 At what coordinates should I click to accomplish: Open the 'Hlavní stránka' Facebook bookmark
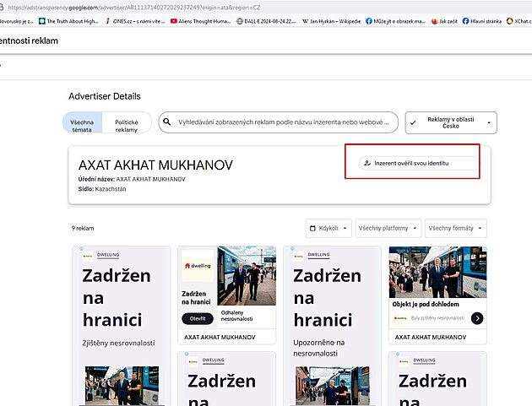point(482,21)
